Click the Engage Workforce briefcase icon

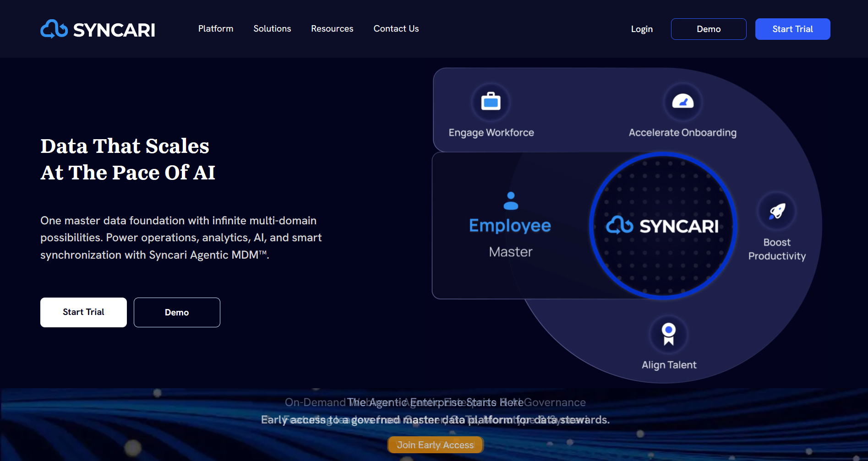point(491,102)
